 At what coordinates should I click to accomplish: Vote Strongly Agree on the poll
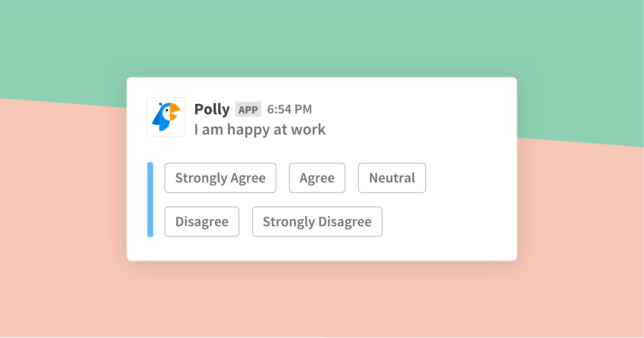[220, 178]
